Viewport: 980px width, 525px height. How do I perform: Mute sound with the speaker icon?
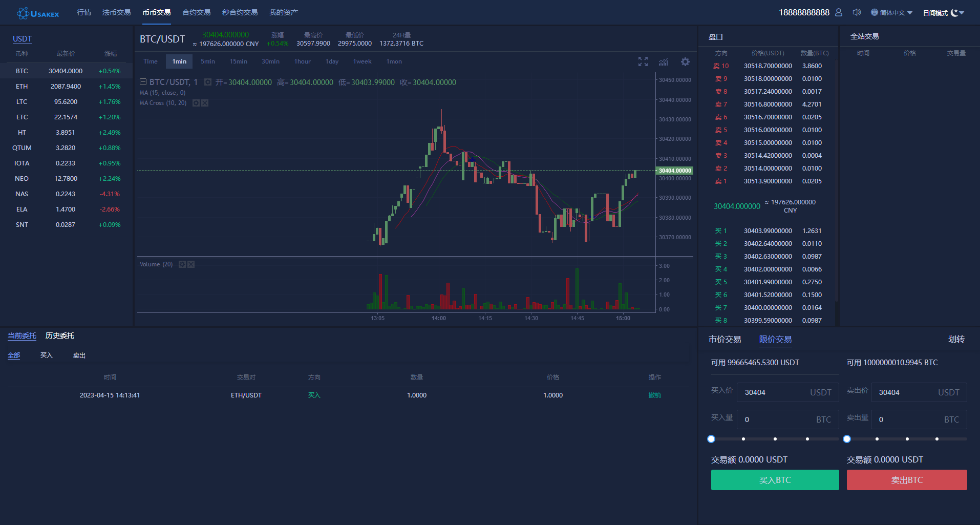[x=857, y=12]
